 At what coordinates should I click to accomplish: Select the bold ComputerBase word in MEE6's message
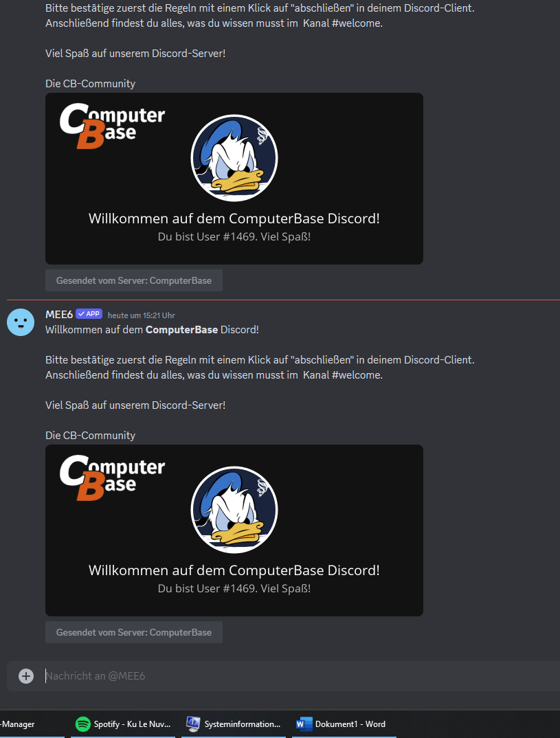pyautogui.click(x=181, y=329)
